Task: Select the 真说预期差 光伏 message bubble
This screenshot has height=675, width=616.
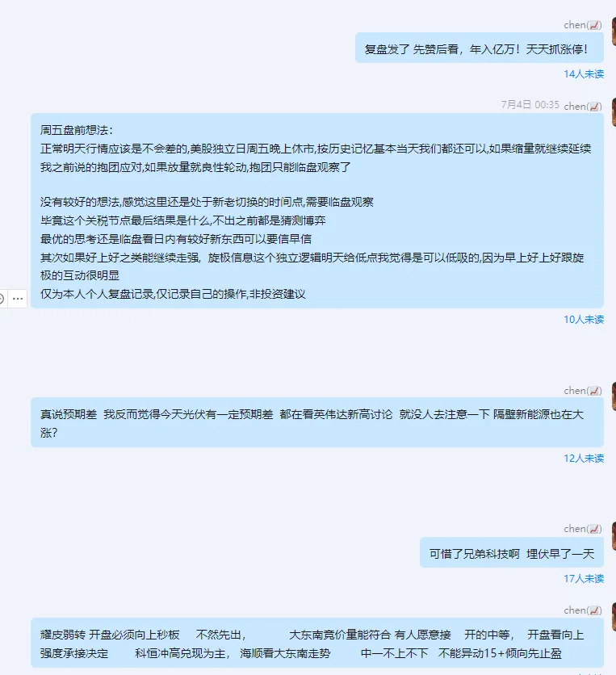Action: click(x=316, y=422)
